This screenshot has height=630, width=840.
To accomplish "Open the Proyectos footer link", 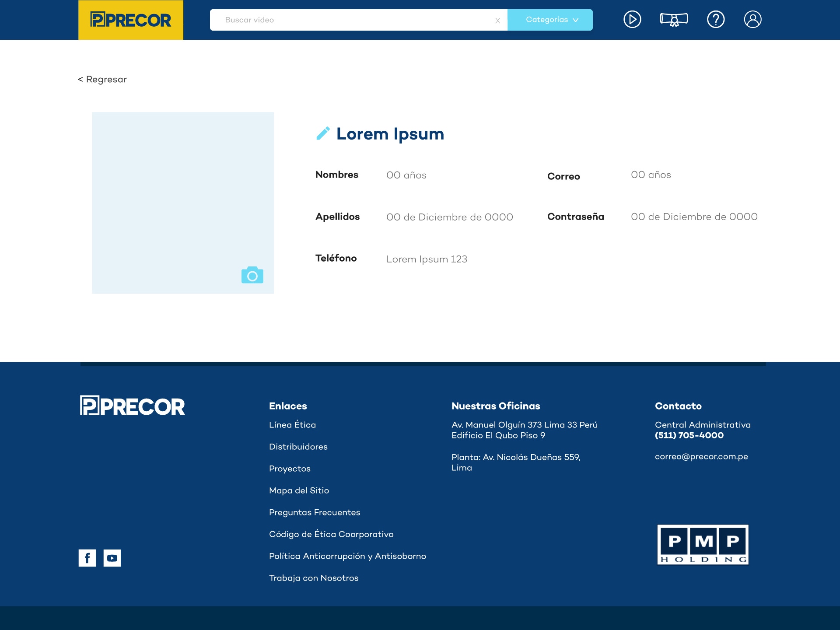I will pyautogui.click(x=290, y=469).
